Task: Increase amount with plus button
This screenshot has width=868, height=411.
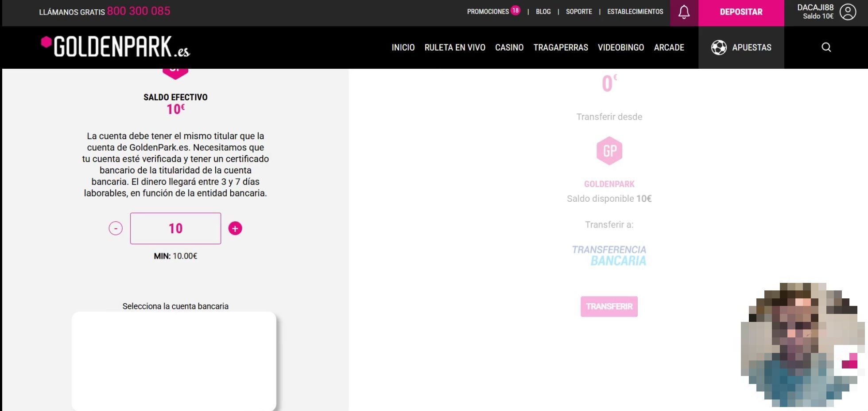Action: pyautogui.click(x=235, y=228)
